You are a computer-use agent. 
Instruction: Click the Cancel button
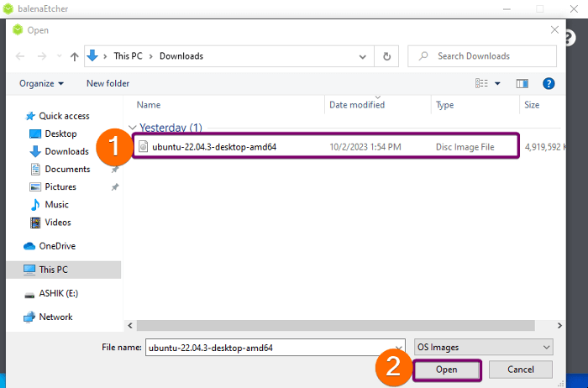coord(521,370)
